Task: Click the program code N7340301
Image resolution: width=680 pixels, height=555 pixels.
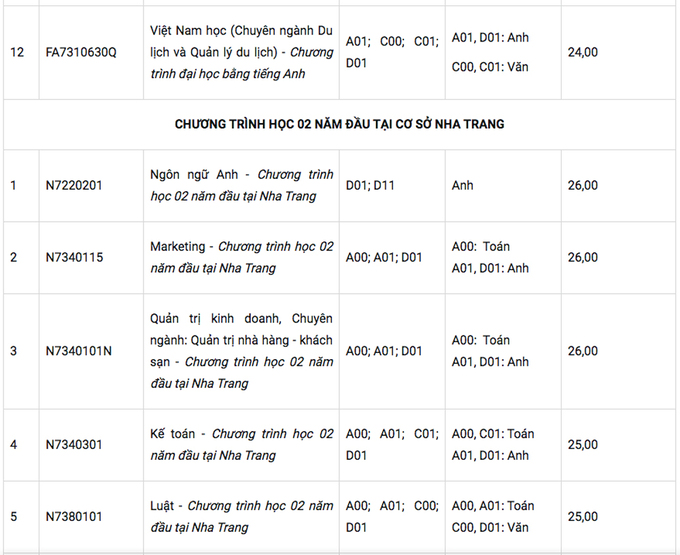Action: coord(75,445)
